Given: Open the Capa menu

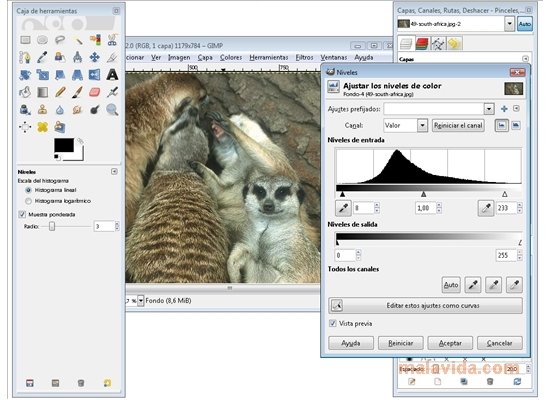Looking at the screenshot, I should tap(205, 57).
